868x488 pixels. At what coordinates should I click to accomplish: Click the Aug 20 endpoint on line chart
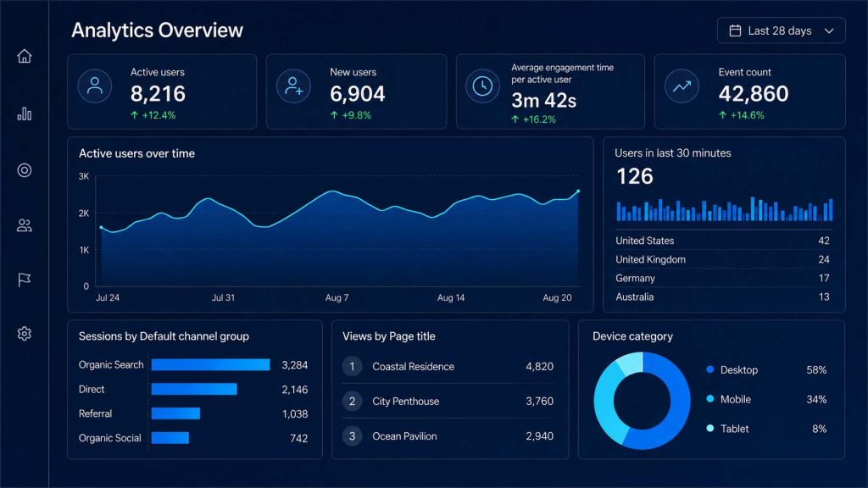pyautogui.click(x=578, y=191)
